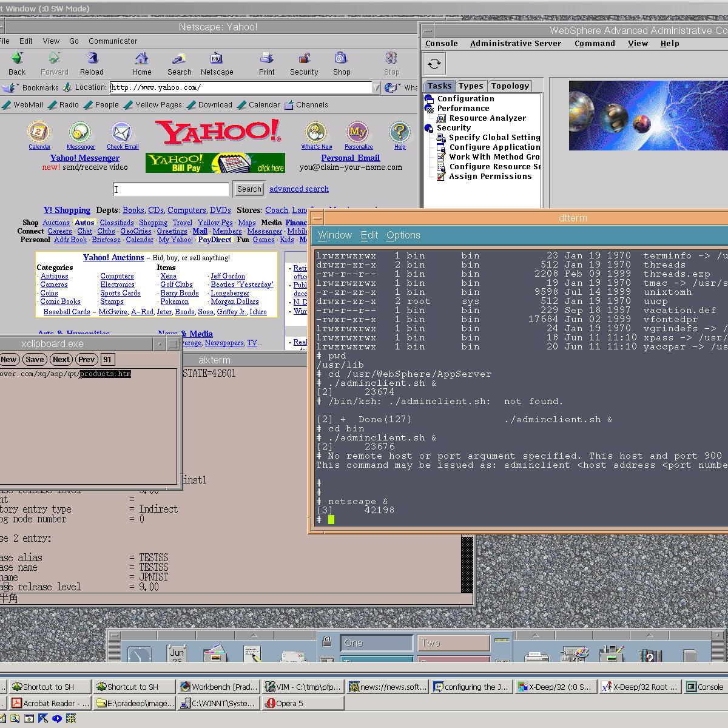Screen dimensions: 728x728
Task: Open the dtterm window menu button
Action: (x=318, y=218)
